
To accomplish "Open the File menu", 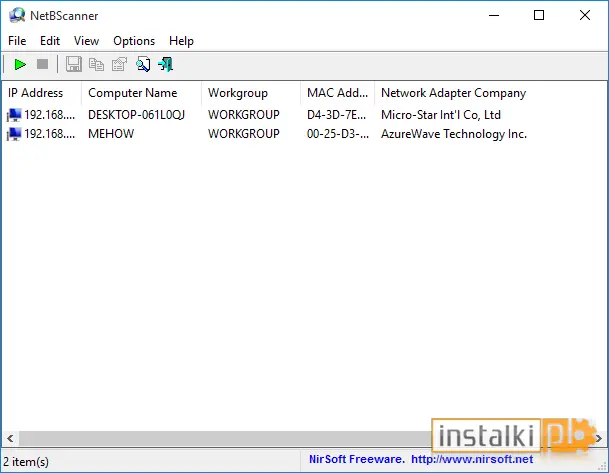I will (17, 41).
